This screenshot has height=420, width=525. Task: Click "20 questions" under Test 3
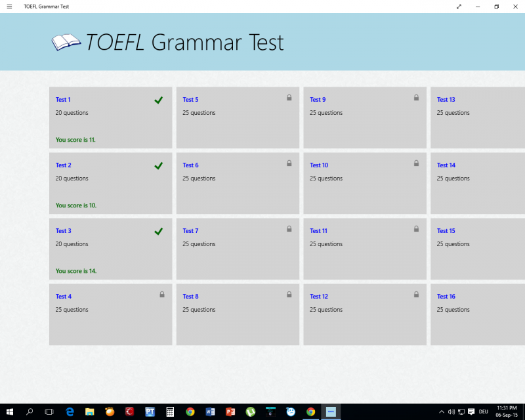[72, 244]
